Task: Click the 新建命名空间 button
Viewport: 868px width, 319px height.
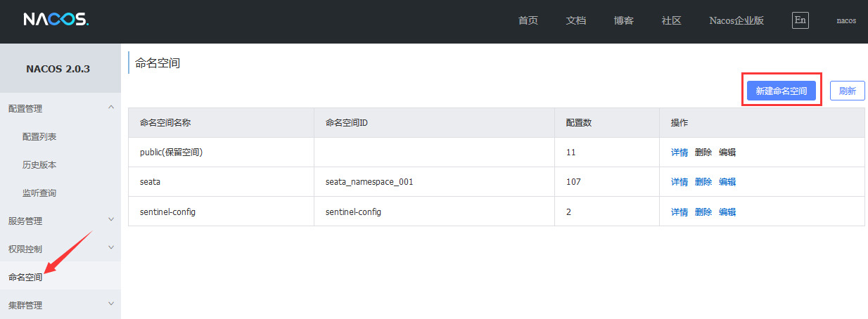Action: (x=781, y=91)
